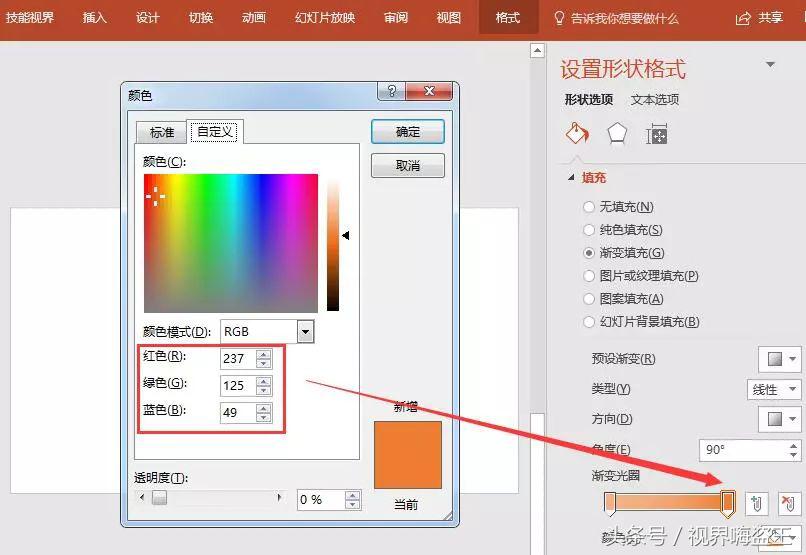Click the green value input field
Screen dimensions: 806x555
[x=239, y=385]
